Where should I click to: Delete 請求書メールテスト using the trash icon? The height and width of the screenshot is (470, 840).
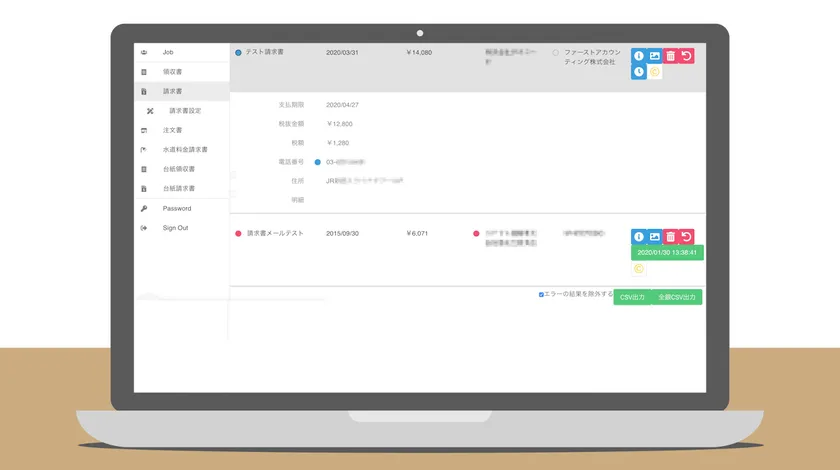click(670, 236)
